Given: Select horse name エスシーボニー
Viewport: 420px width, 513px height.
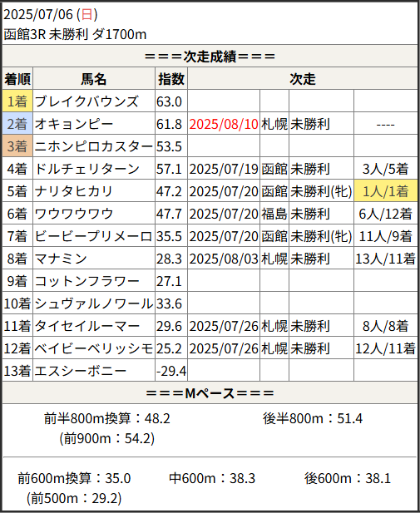Looking at the screenshot, I should click(x=80, y=371).
